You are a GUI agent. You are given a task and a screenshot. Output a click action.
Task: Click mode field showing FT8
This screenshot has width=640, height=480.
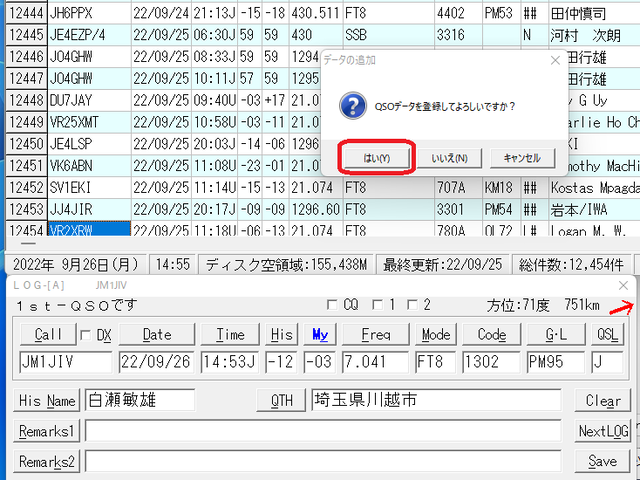436,362
